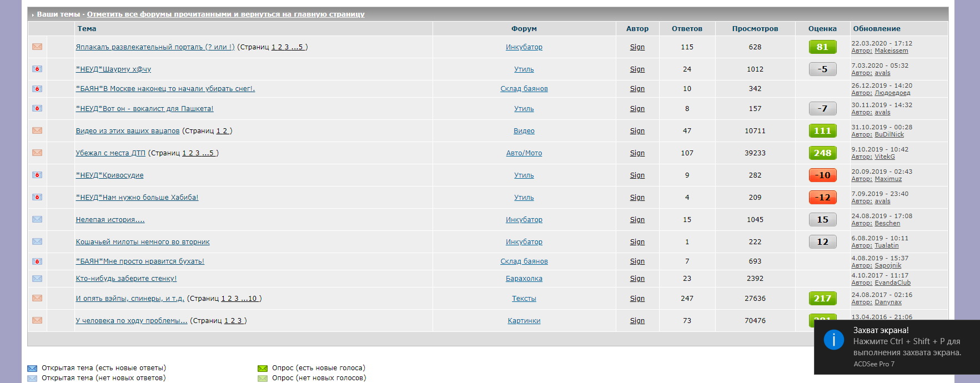The width and height of the screenshot is (980, 383).
Task: Click the grey 15 rating badge
Action: [x=822, y=219]
